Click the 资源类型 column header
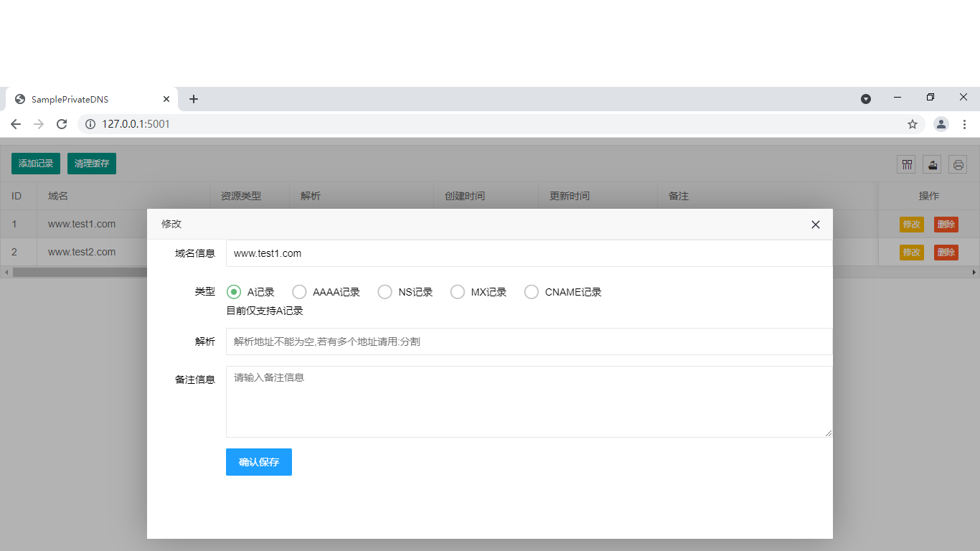 [x=250, y=196]
